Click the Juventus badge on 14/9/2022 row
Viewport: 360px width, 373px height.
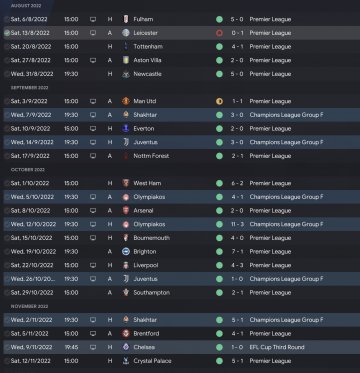tap(126, 142)
